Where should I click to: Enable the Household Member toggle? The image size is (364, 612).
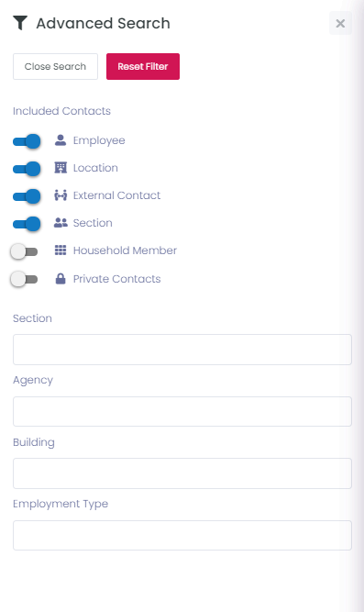coord(24,251)
